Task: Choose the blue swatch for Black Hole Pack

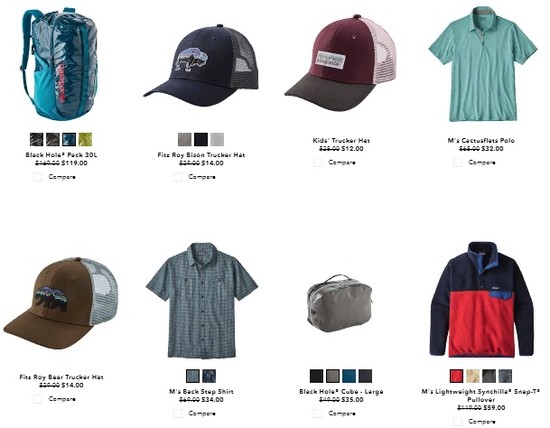Action: (69, 139)
